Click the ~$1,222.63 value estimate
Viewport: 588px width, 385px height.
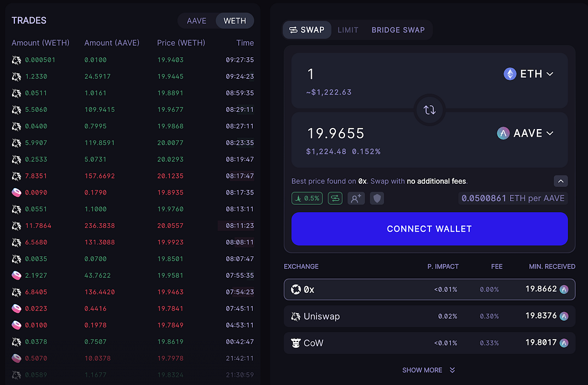point(329,92)
